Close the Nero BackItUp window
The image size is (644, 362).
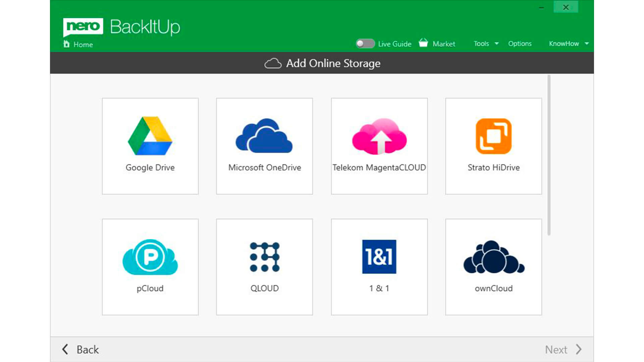[x=566, y=7]
